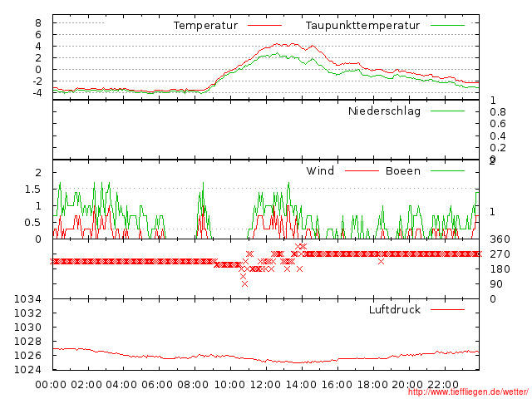Click the 0.2 precipitation axis value
The width and height of the screenshot is (532, 399).
[498, 148]
